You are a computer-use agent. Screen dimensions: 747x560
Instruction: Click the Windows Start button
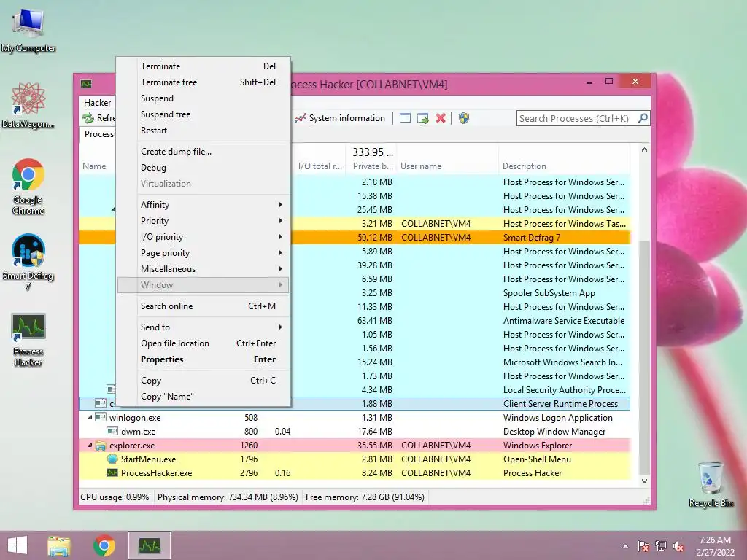click(18, 545)
